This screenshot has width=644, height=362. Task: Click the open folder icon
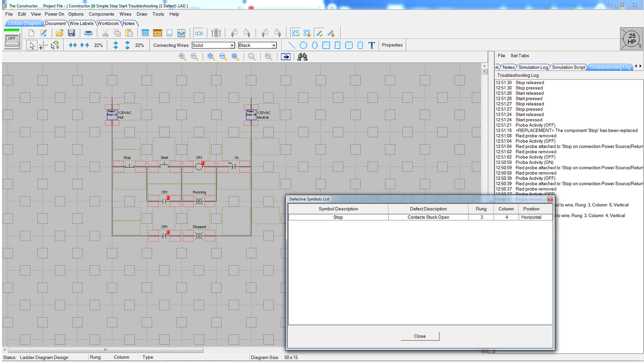point(59,33)
